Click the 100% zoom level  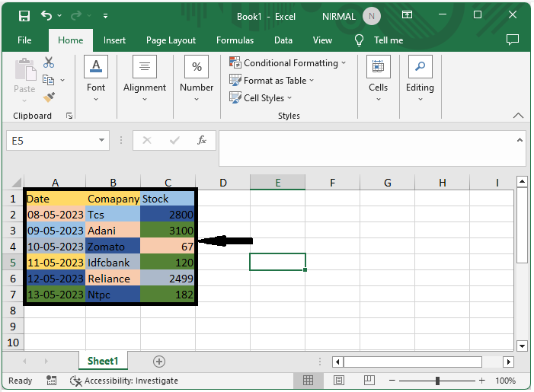coord(505,381)
